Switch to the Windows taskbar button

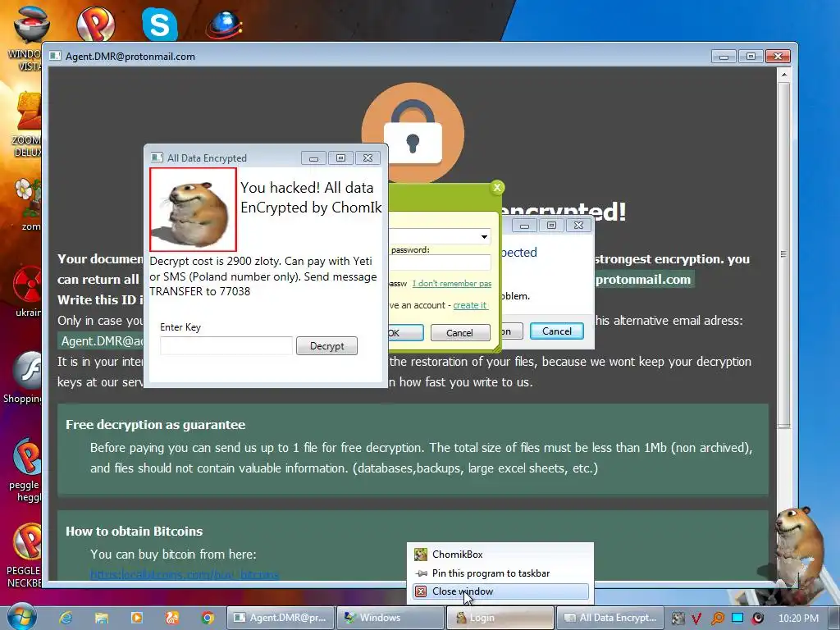(391, 618)
